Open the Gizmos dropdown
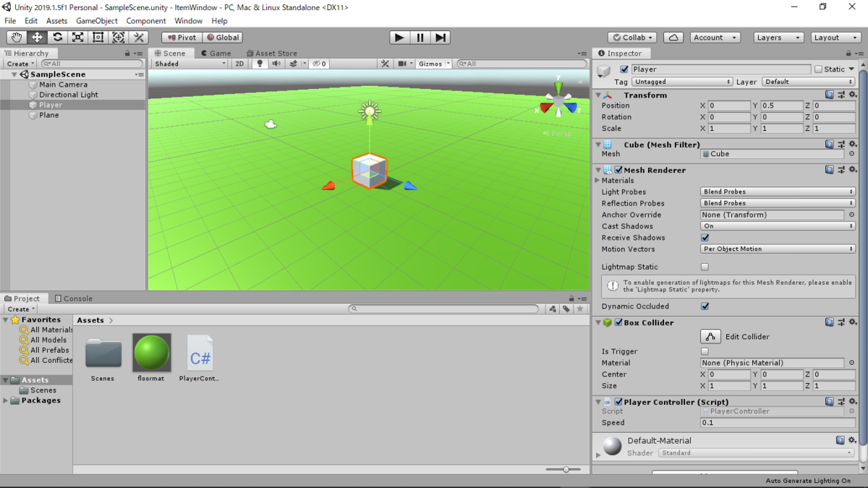This screenshot has width=868, height=488. tap(434, 64)
